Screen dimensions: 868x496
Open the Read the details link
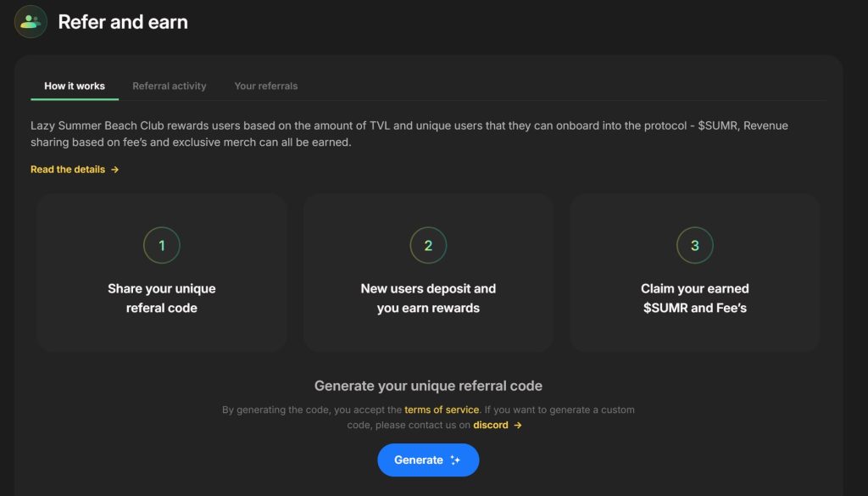point(68,170)
